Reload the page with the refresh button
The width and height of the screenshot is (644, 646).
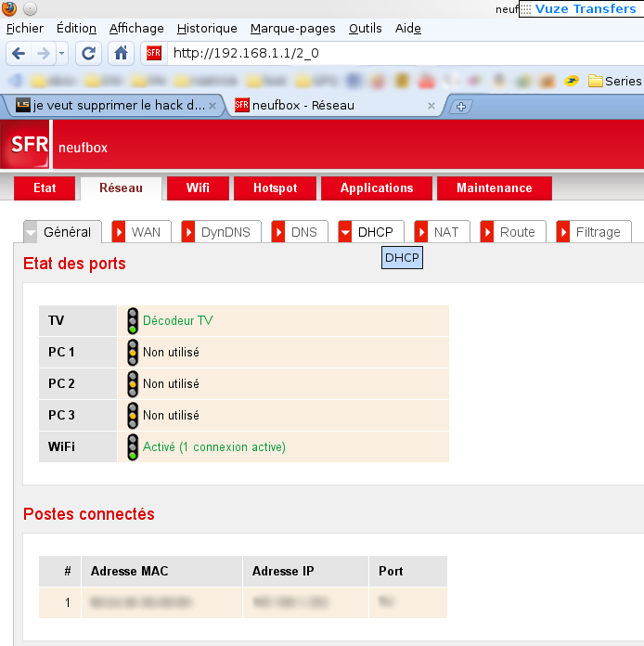point(88,53)
